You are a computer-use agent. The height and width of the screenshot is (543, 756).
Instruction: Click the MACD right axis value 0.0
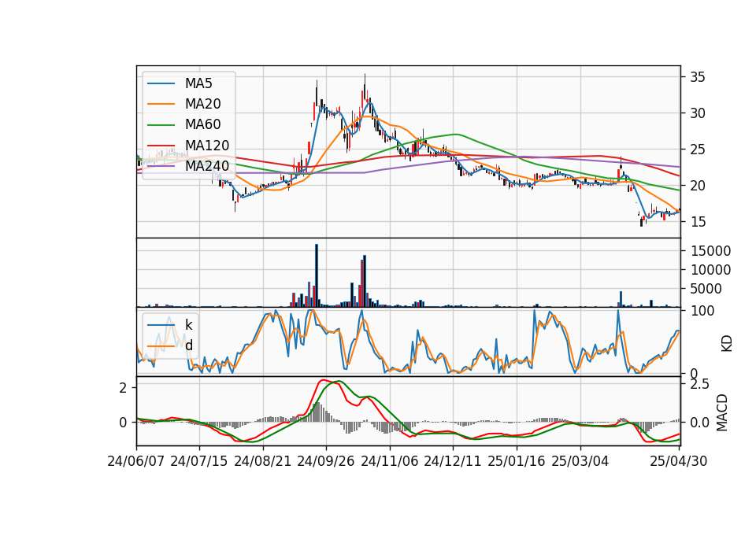699,423
